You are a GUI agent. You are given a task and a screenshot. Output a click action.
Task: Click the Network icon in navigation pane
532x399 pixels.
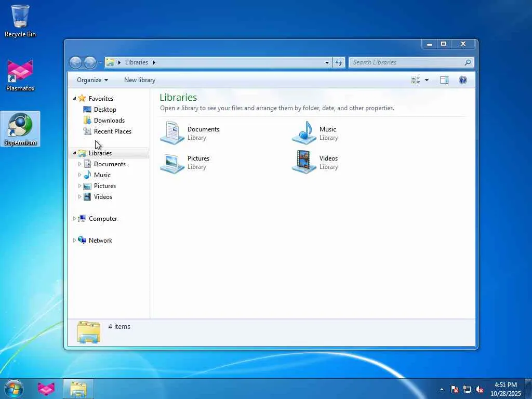tap(82, 240)
